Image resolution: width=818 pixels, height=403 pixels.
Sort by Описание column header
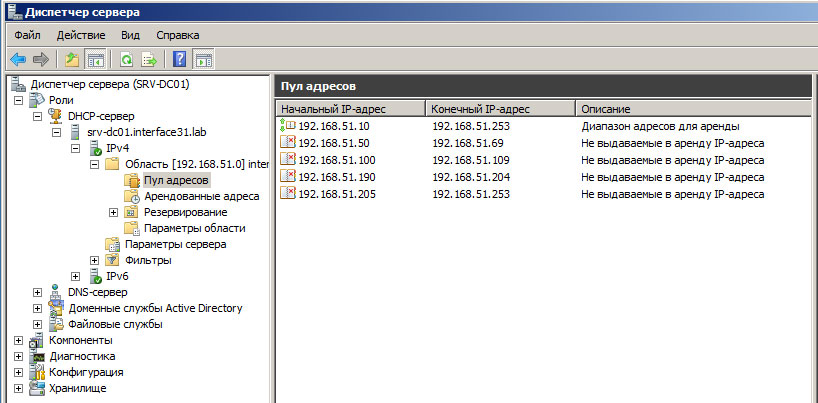694,109
